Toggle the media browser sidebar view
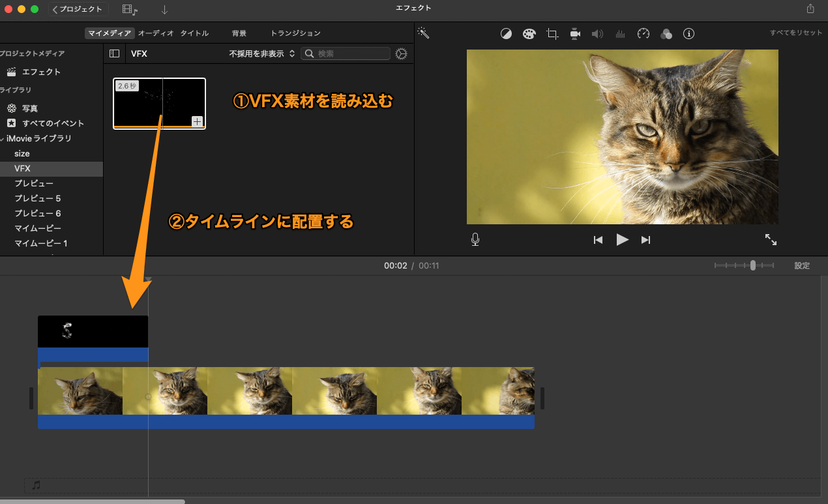The width and height of the screenshot is (828, 504). 114,53
